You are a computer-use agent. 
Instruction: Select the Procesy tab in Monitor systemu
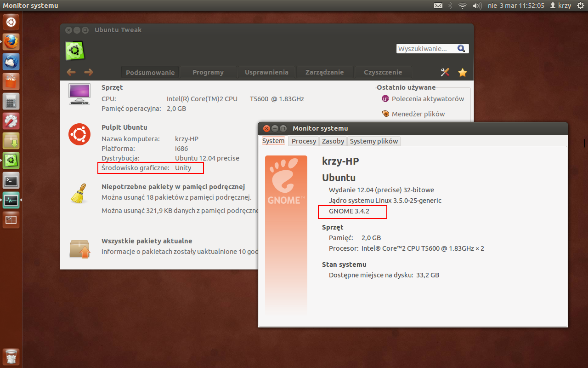(x=304, y=141)
